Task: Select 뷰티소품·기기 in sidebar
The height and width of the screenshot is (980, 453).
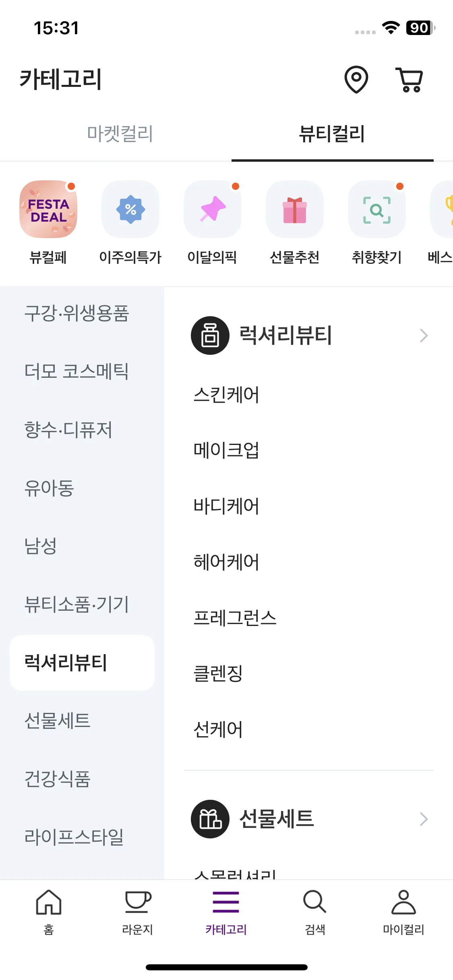Action: click(x=77, y=604)
